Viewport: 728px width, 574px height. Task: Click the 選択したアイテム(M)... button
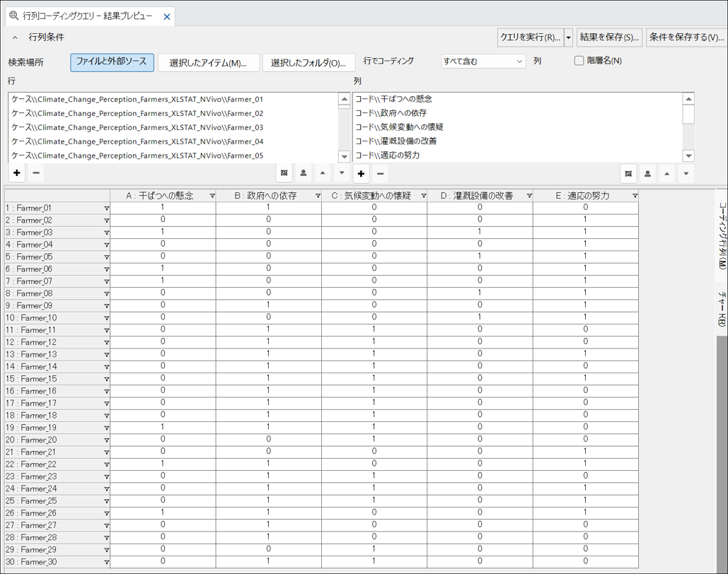(x=208, y=63)
